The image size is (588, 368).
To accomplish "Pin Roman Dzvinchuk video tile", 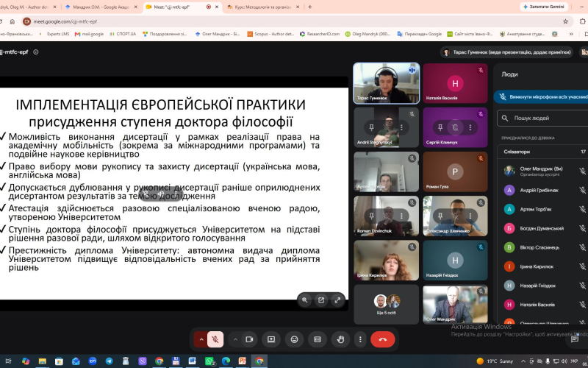I will pos(371,216).
